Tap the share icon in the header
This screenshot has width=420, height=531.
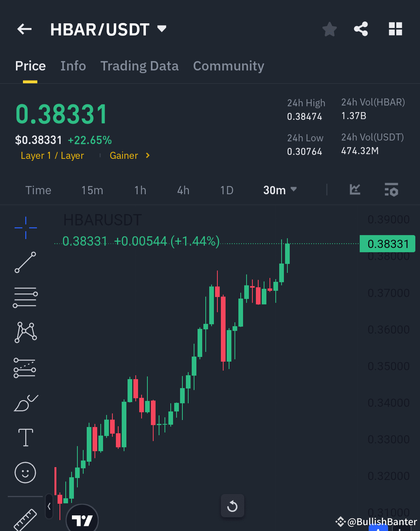[x=361, y=28]
